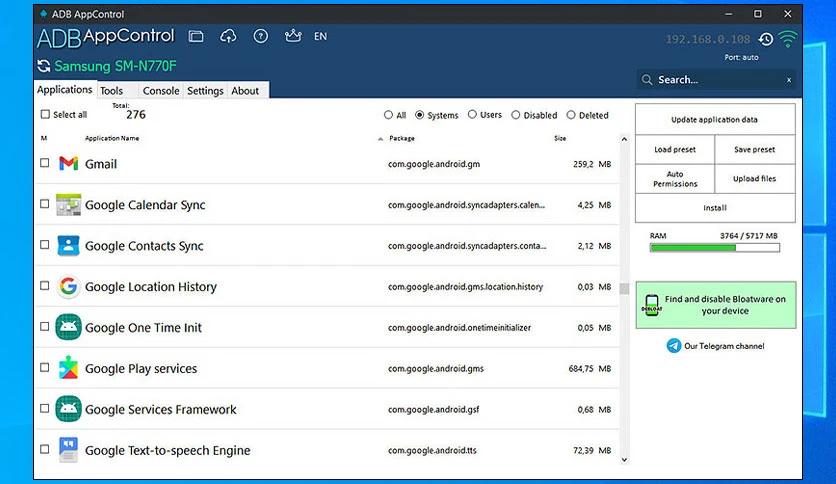Sort by Application Name column header
Viewport: 836px width, 484px height.
(x=112, y=138)
